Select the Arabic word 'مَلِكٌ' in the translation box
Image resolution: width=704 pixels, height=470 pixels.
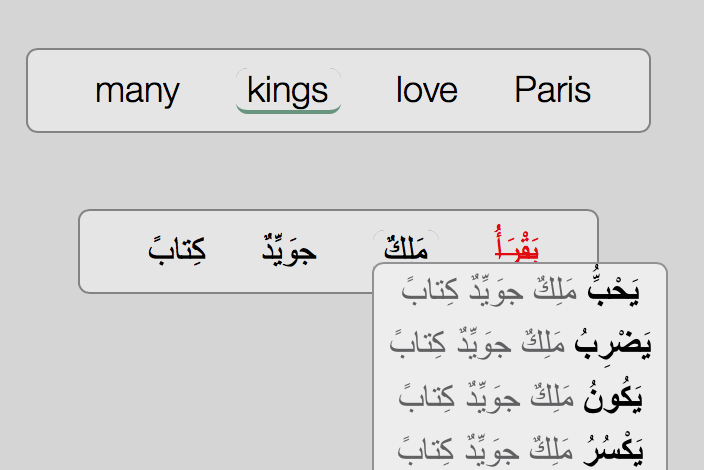pyautogui.click(x=406, y=247)
